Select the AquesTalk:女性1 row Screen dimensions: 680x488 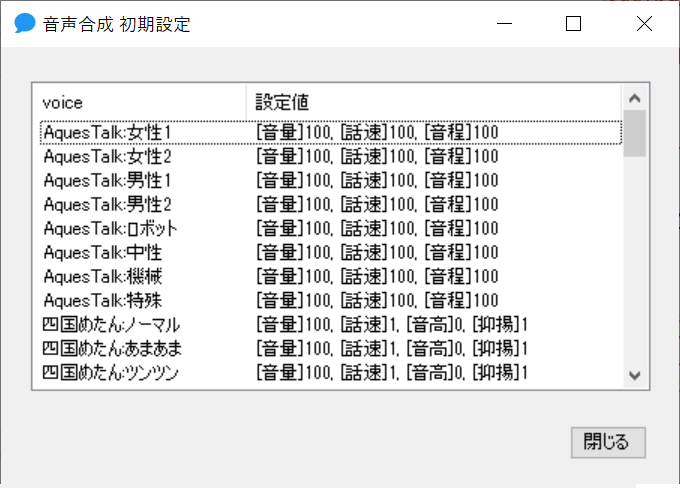[x=108, y=132]
